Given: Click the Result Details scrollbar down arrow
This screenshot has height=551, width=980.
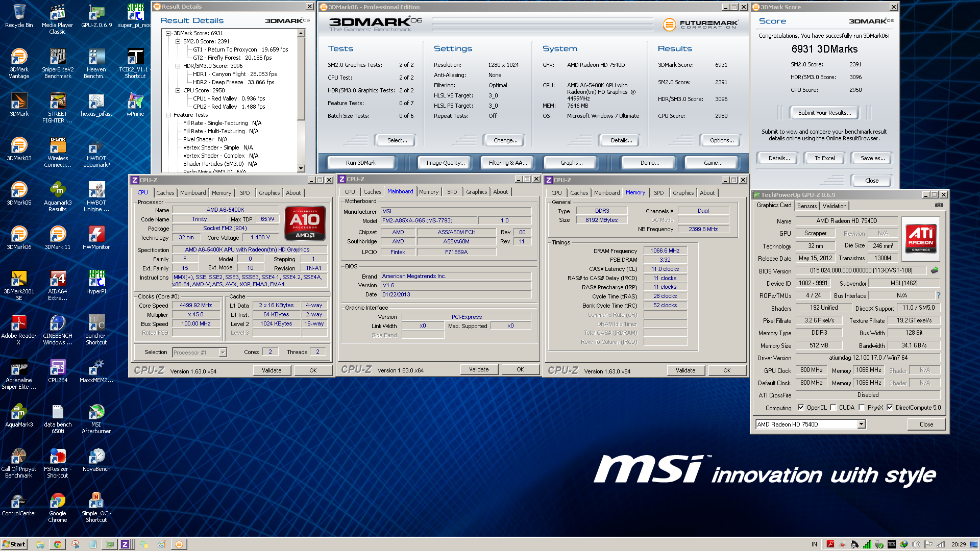Looking at the screenshot, I should point(301,168).
